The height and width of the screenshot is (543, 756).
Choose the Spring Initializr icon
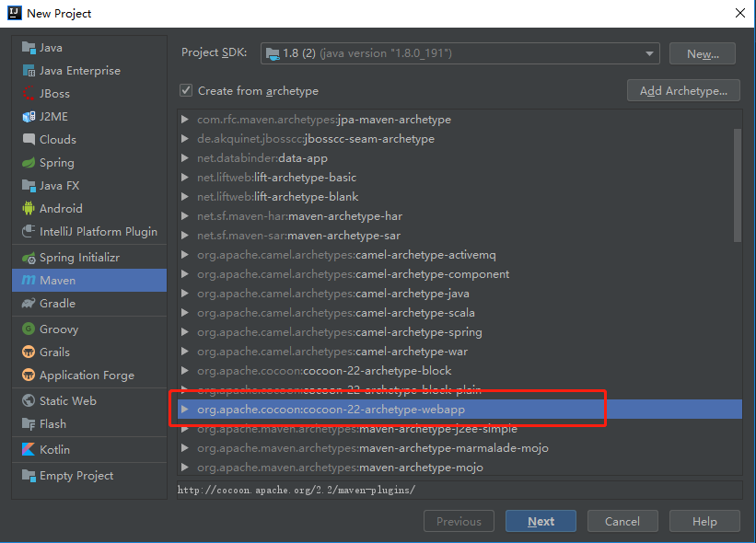pyautogui.click(x=29, y=258)
